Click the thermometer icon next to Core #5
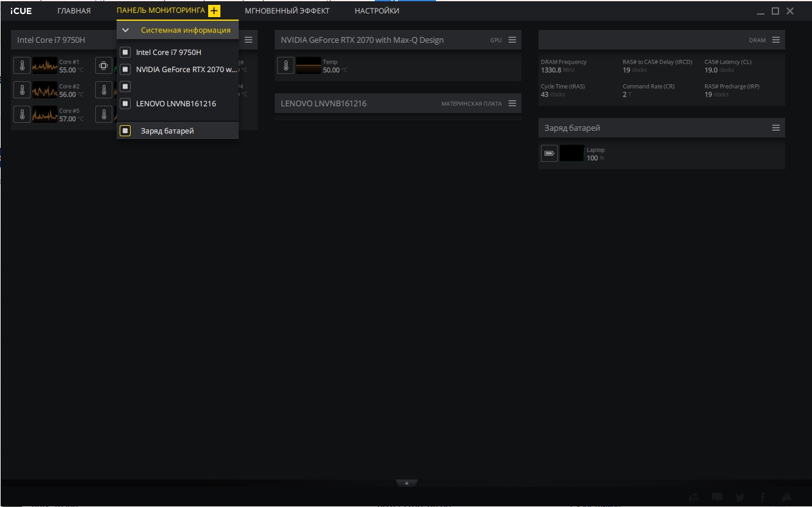The image size is (812, 507). click(22, 114)
